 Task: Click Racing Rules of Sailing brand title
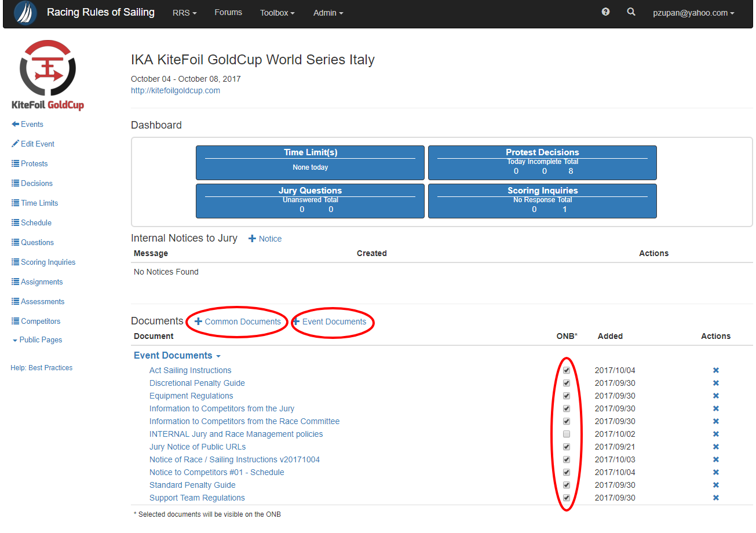101,12
